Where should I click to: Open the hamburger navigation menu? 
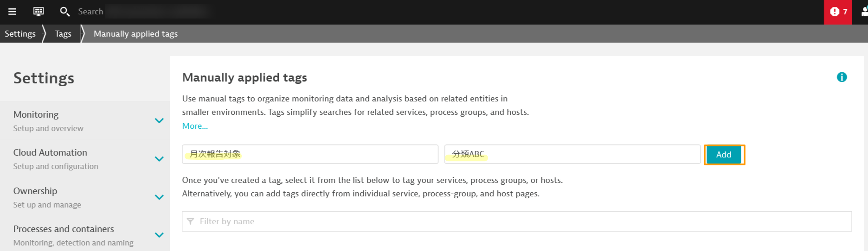[13, 12]
